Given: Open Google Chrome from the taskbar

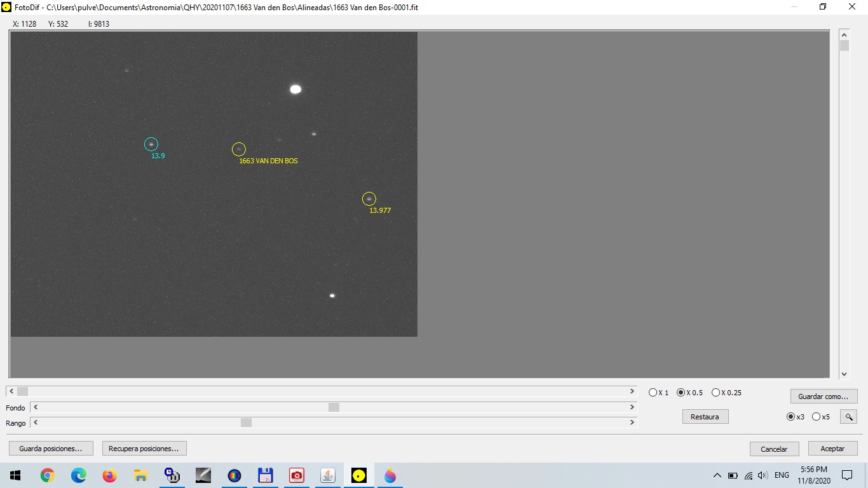Looking at the screenshot, I should point(48,475).
